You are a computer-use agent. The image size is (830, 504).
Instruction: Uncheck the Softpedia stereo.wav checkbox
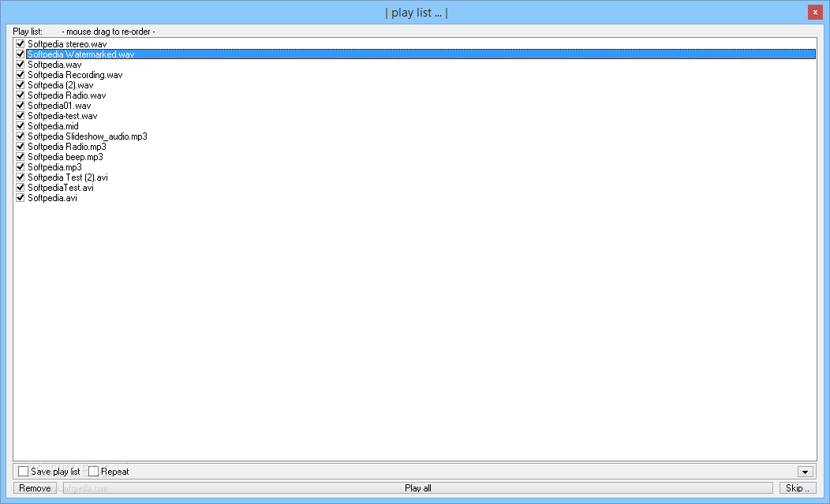(x=20, y=44)
